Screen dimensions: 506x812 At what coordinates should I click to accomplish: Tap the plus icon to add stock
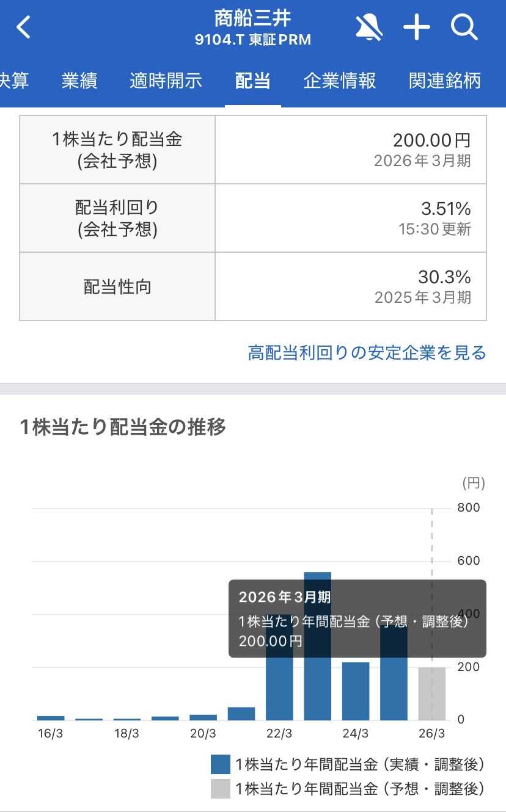click(x=417, y=28)
